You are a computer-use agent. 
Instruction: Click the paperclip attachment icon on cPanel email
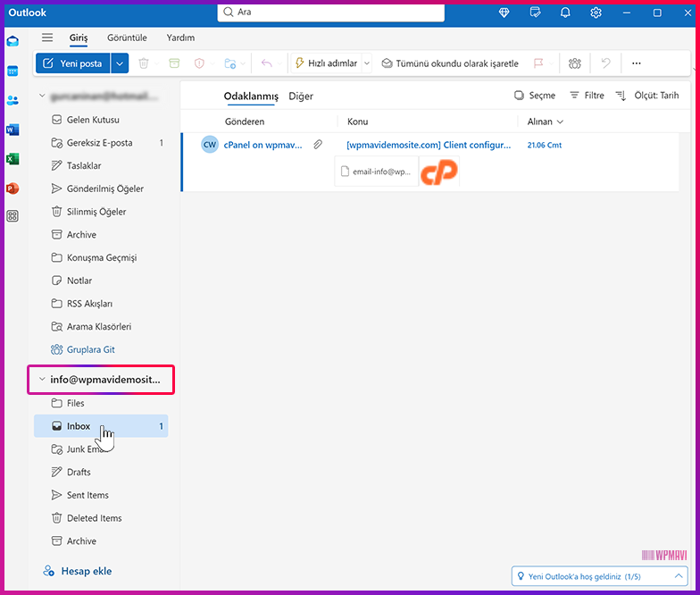318,145
